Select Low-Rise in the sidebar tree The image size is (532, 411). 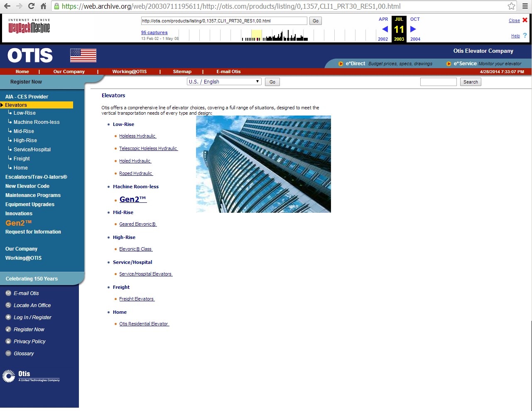[x=25, y=113]
